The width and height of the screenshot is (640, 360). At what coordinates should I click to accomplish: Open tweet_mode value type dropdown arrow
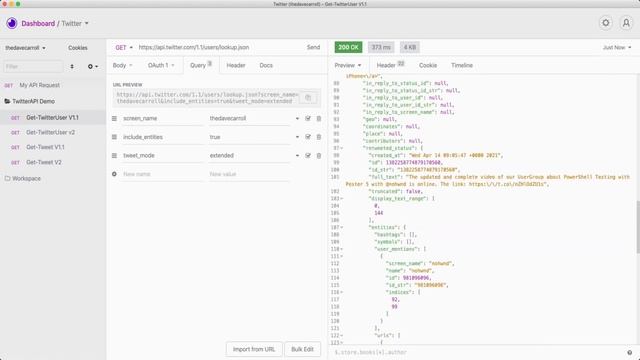tap(297, 156)
